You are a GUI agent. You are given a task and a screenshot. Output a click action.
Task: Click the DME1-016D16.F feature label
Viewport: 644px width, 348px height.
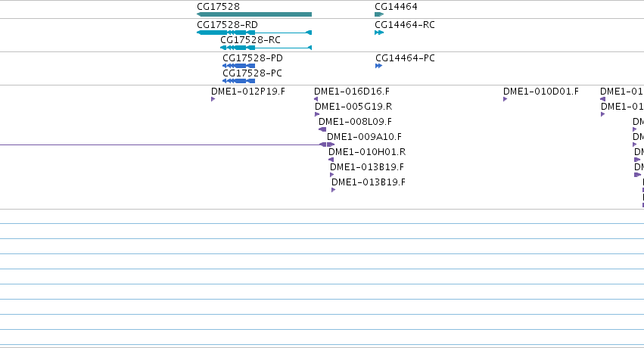(x=352, y=91)
